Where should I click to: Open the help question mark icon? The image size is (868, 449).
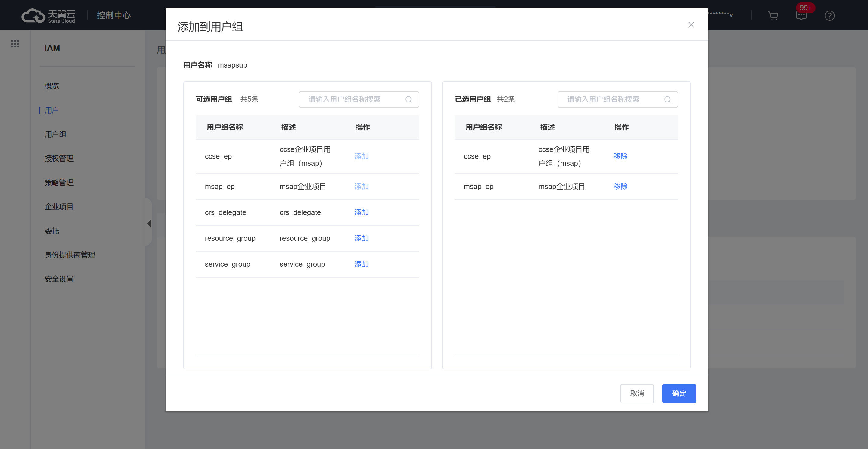click(829, 15)
